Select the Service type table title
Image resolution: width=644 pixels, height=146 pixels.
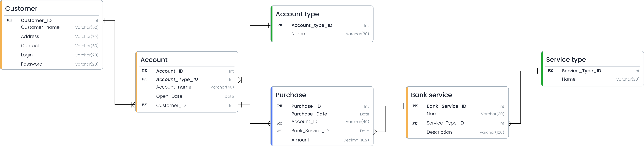566,60
